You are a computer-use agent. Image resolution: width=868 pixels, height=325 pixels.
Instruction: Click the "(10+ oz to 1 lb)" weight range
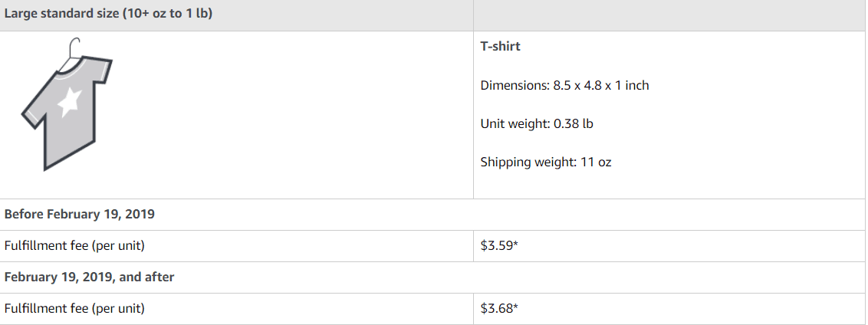click(x=166, y=15)
